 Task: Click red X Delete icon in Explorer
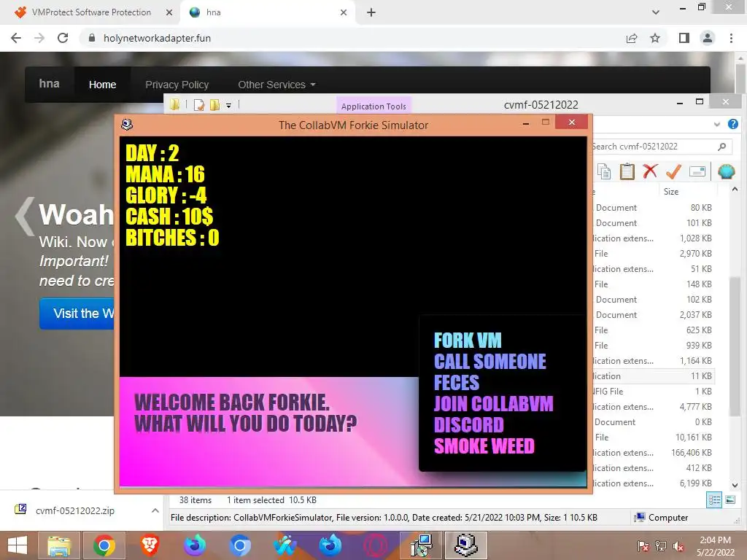tap(650, 171)
